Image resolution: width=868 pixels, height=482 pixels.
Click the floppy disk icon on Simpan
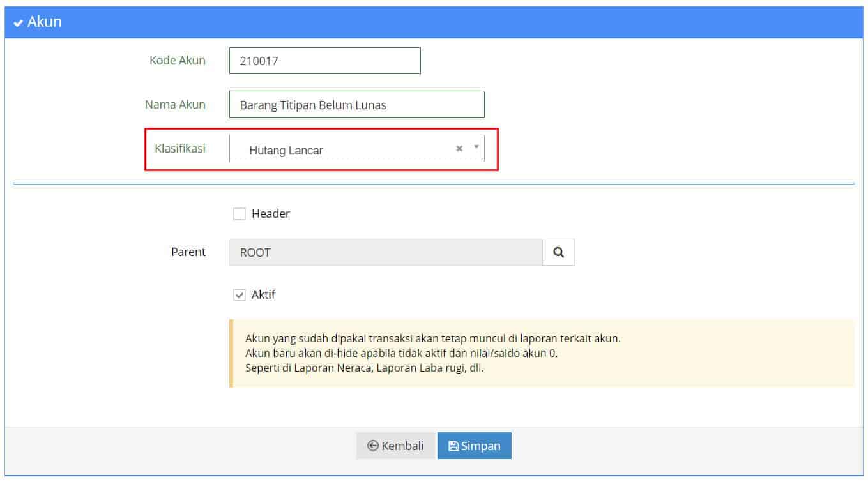click(453, 446)
